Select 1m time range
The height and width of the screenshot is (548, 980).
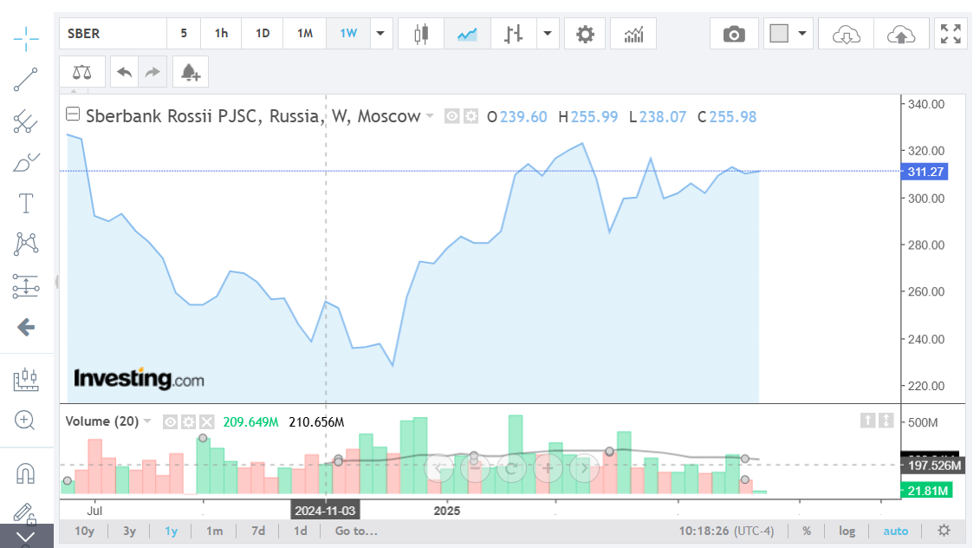point(214,531)
